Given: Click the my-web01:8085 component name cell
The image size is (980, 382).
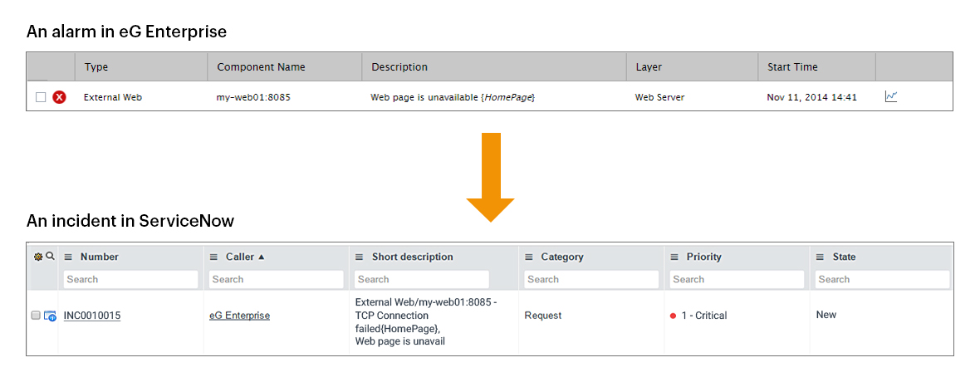Looking at the screenshot, I should [x=254, y=97].
